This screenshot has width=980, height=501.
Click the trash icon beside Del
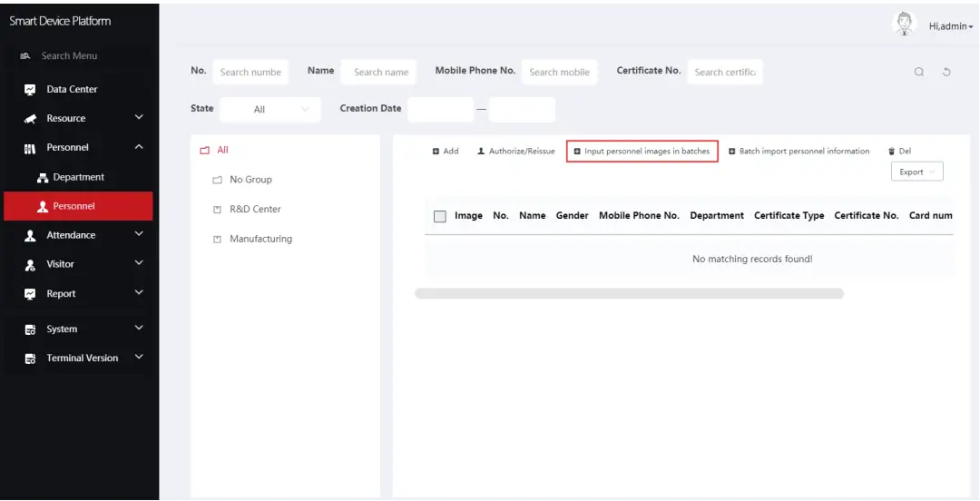[x=892, y=152]
